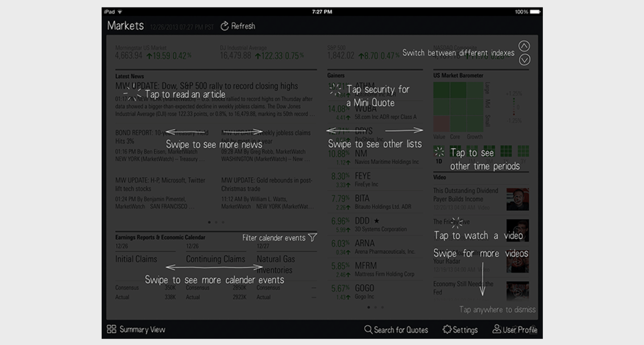Tap the MFRM Mattress Firm row

click(x=375, y=269)
